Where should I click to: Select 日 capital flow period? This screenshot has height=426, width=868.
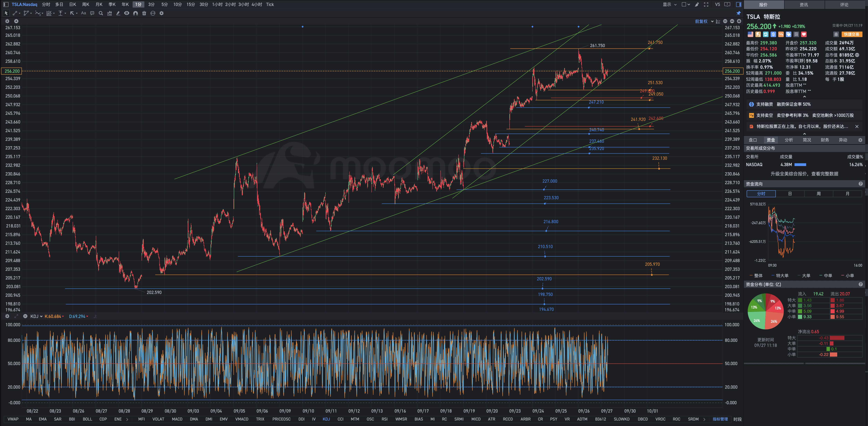pyautogui.click(x=790, y=193)
